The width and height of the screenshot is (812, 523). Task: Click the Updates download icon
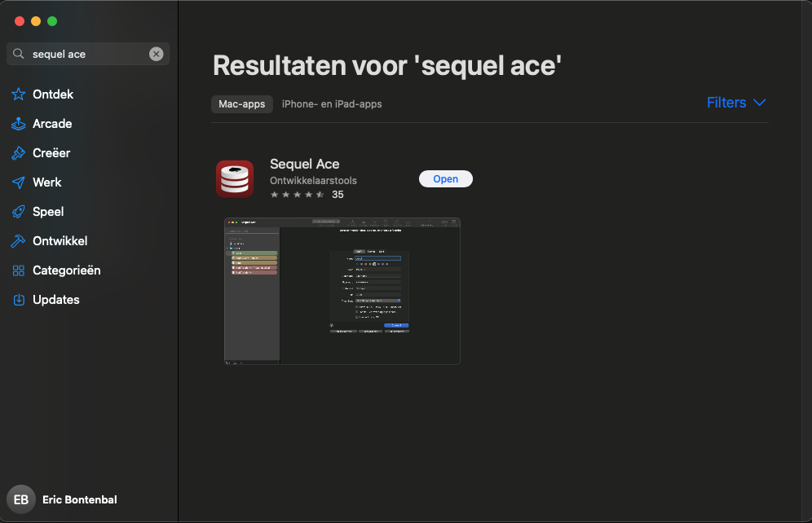pos(19,300)
